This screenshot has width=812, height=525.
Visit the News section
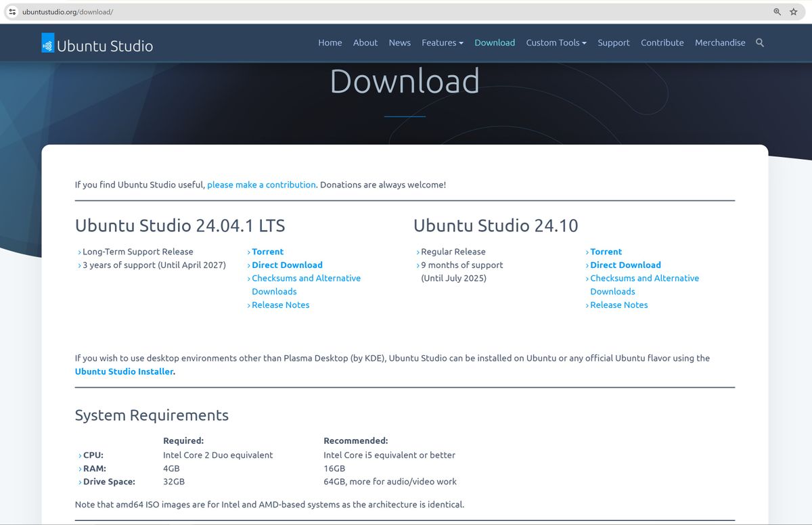399,43
